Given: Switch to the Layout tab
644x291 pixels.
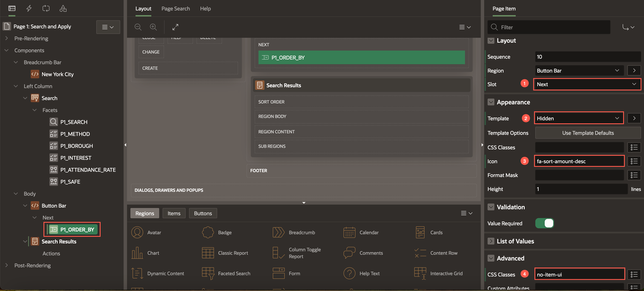Looking at the screenshot, I should click(x=143, y=9).
